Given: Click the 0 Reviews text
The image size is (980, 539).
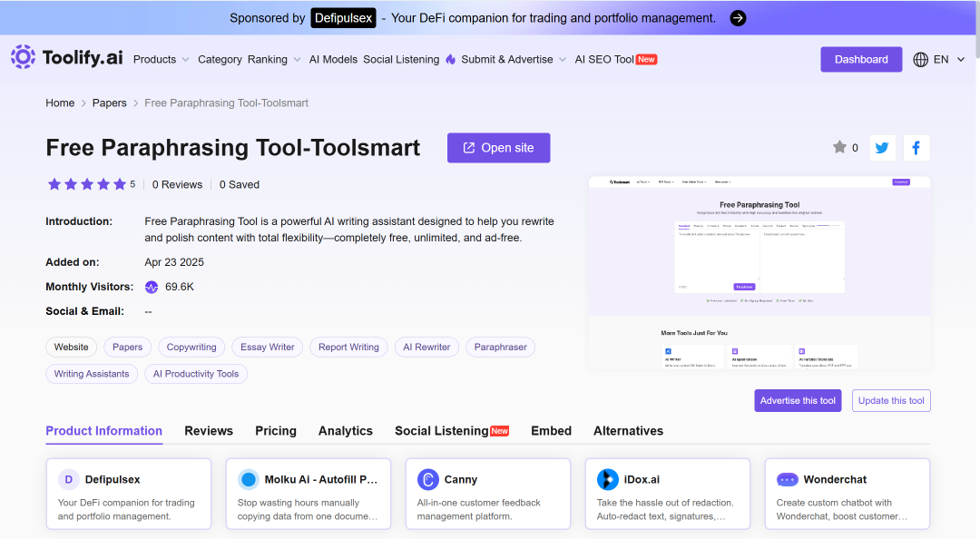Looking at the screenshot, I should (178, 184).
